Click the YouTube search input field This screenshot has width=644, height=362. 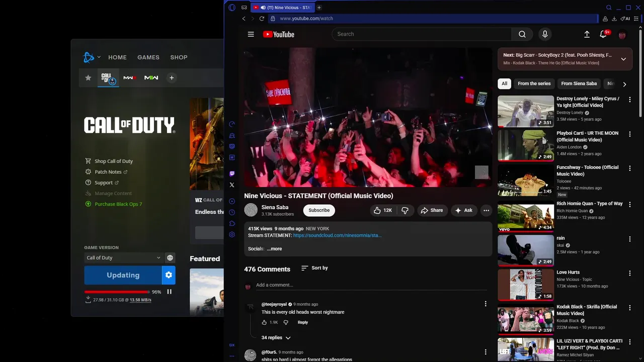422,34
